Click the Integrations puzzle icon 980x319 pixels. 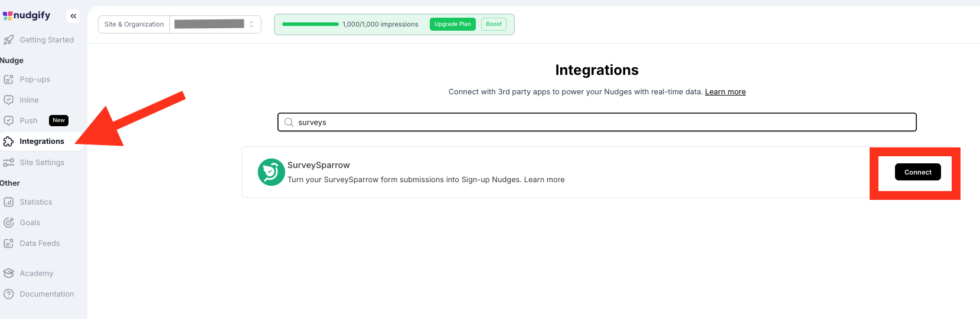(8, 142)
